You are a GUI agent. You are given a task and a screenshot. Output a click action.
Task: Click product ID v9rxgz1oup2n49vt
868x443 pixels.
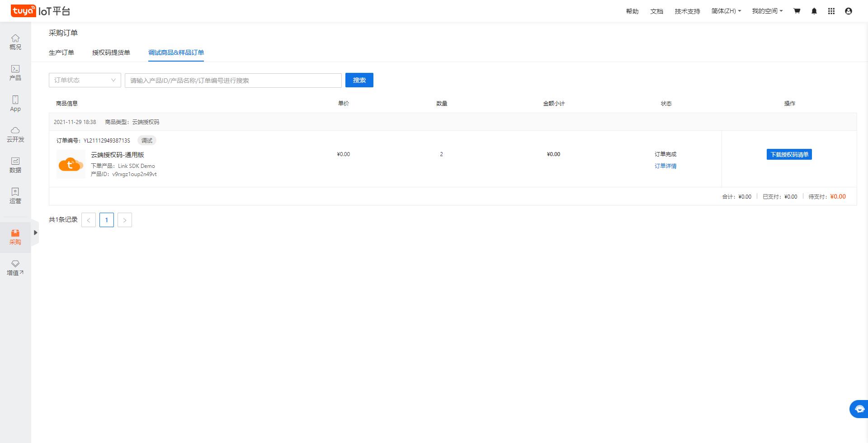[135, 174]
